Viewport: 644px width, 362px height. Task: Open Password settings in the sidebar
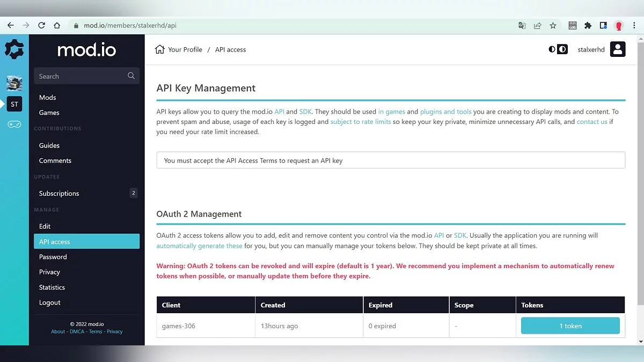(53, 257)
